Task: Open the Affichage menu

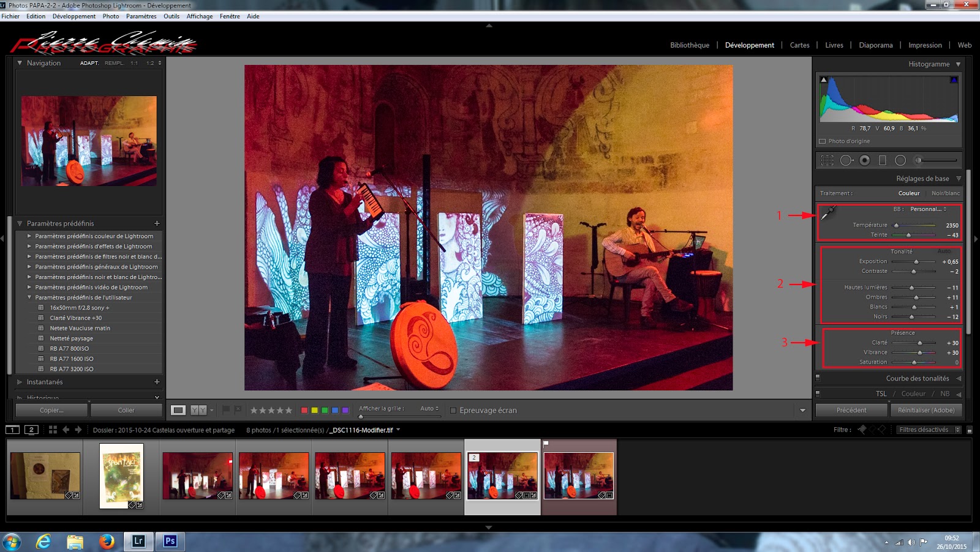Action: click(x=200, y=17)
